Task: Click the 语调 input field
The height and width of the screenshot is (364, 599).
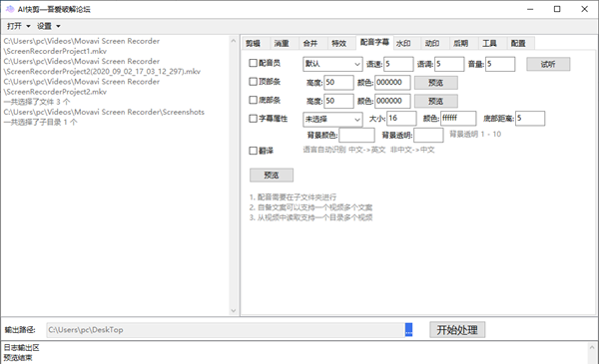Action: click(x=449, y=64)
